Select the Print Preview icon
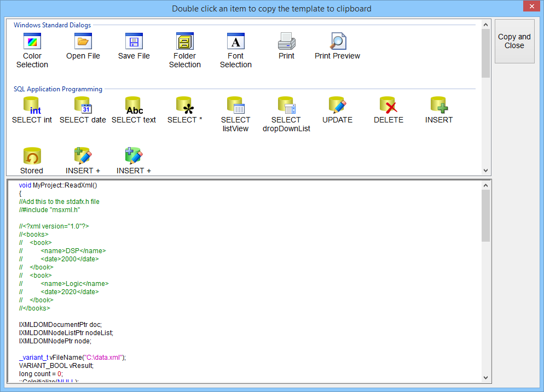Image resolution: width=544 pixels, height=392 pixels. click(338, 41)
